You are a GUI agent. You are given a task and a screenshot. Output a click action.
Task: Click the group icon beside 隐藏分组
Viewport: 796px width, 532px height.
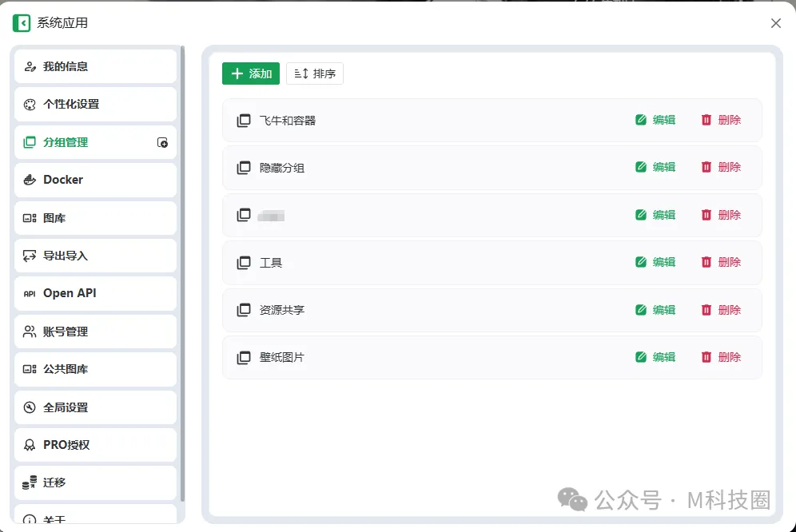point(244,168)
